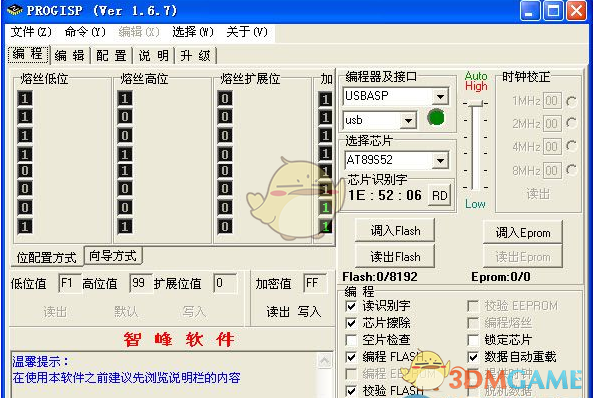Click the 读出Eprom button
The width and height of the screenshot is (593, 398).
click(x=523, y=257)
